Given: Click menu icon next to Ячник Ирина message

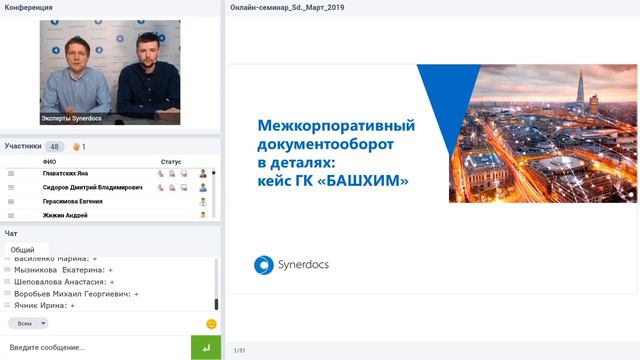Looking at the screenshot, I should point(7,305).
